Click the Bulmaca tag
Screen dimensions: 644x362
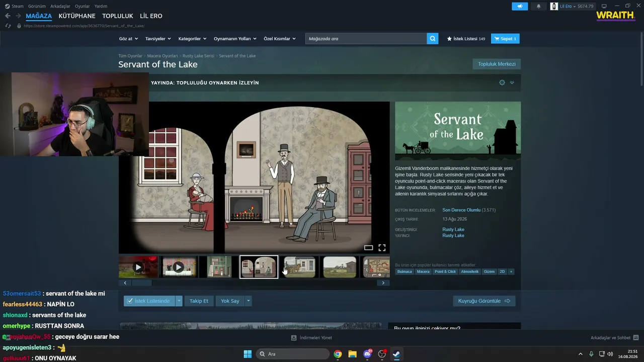click(x=405, y=271)
